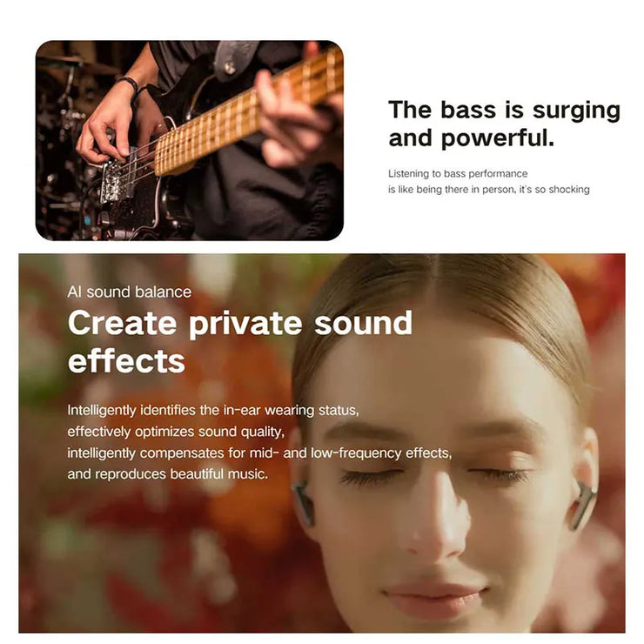Click the black wristband on the guitarist's wrist
This screenshot has height=644, width=644.
pyautogui.click(x=129, y=86)
